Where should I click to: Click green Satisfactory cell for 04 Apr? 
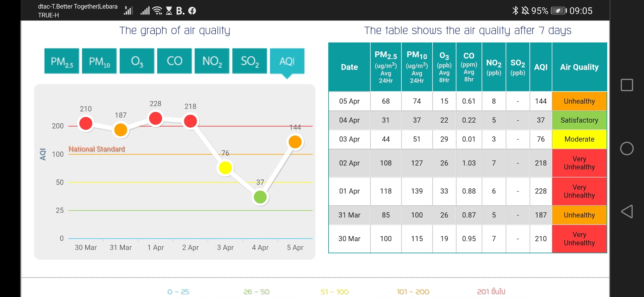[x=579, y=120]
